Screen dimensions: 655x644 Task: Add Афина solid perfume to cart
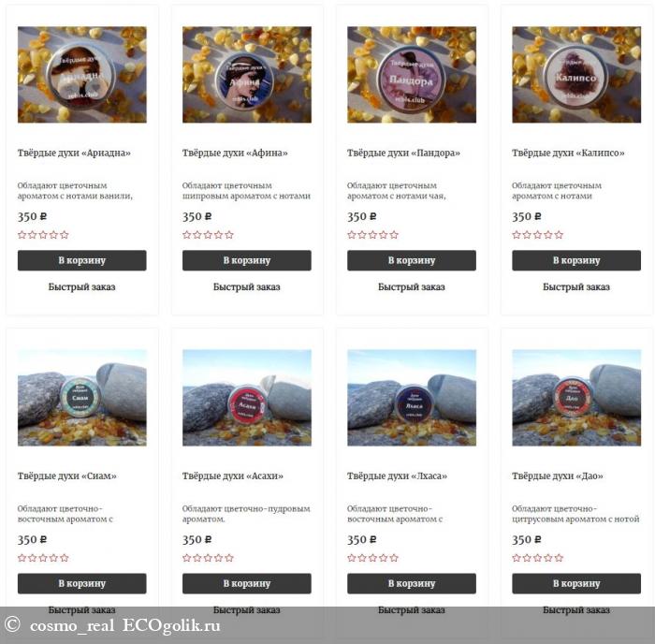tap(246, 260)
